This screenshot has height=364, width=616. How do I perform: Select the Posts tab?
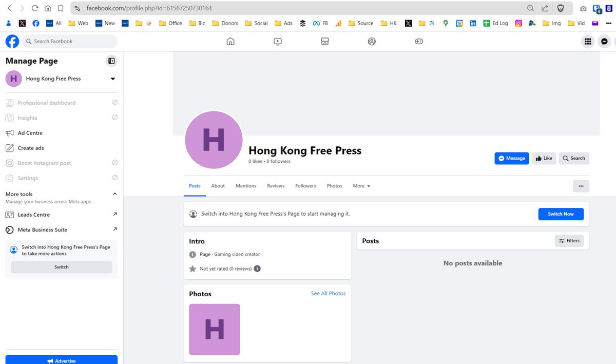195,186
